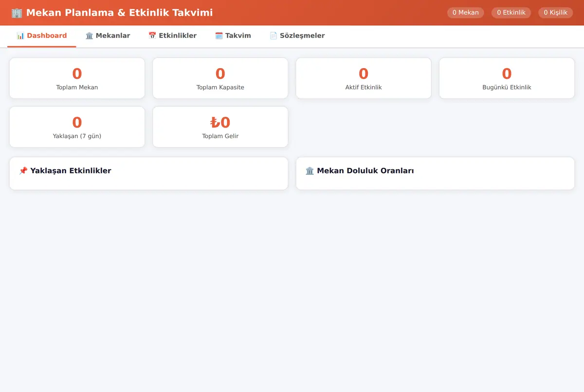Viewport: 584px width, 392px height.
Task: Select the "Toplam Kapasite" stat card
Action: pos(220,78)
